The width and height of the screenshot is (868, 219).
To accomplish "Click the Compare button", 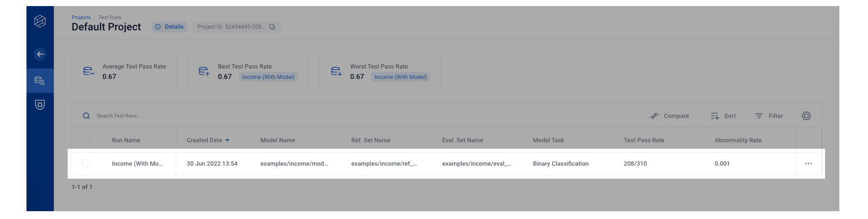I will pos(669,116).
